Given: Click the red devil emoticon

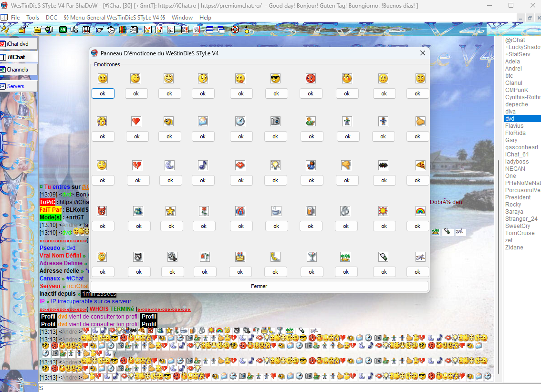Looking at the screenshot, I should click(102, 211).
